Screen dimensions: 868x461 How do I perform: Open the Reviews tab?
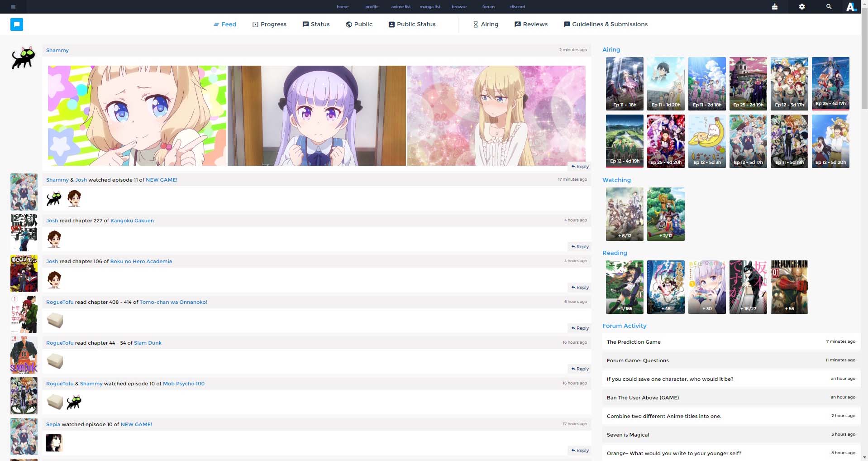(x=531, y=24)
